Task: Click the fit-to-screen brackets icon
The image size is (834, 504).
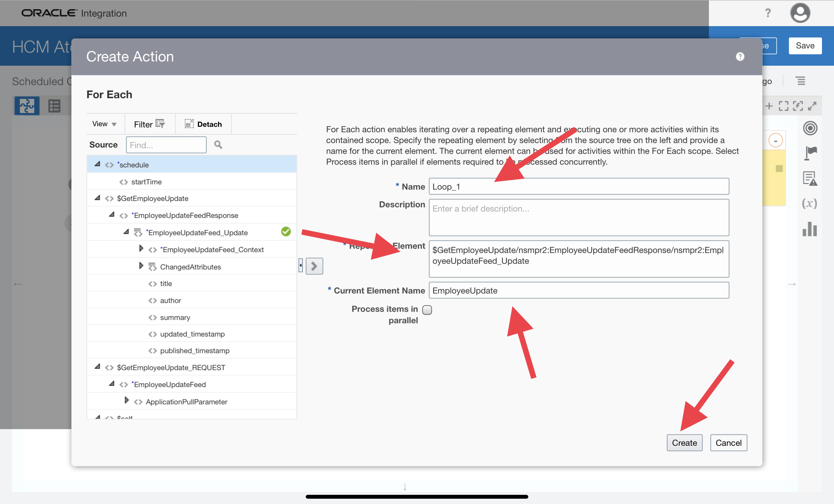Action: point(784,105)
